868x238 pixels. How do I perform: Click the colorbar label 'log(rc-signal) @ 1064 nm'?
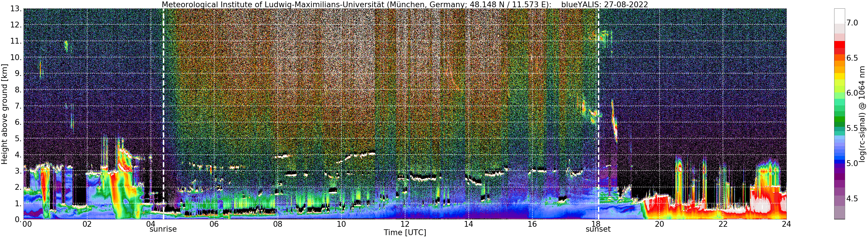862,114
